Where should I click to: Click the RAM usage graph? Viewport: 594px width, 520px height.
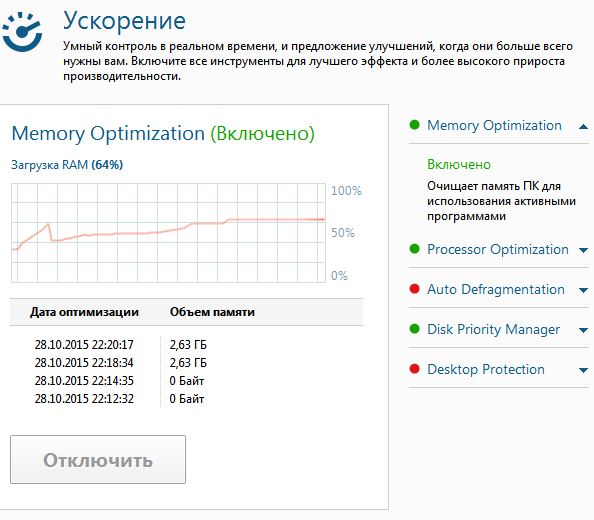(x=168, y=233)
